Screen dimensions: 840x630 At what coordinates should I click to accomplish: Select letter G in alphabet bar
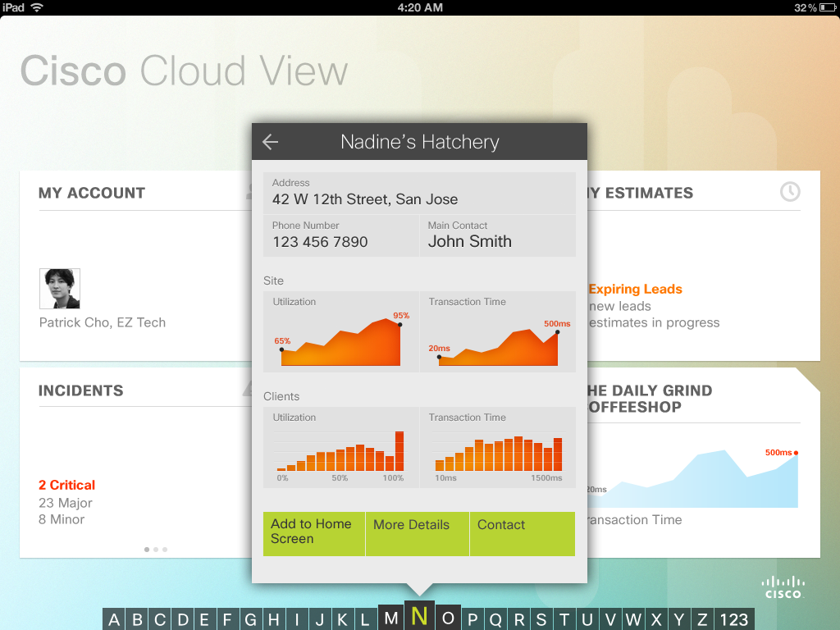point(251,620)
